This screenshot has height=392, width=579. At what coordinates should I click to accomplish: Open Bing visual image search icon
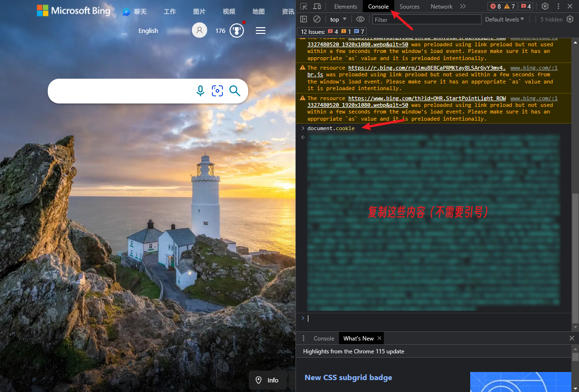[x=218, y=91]
